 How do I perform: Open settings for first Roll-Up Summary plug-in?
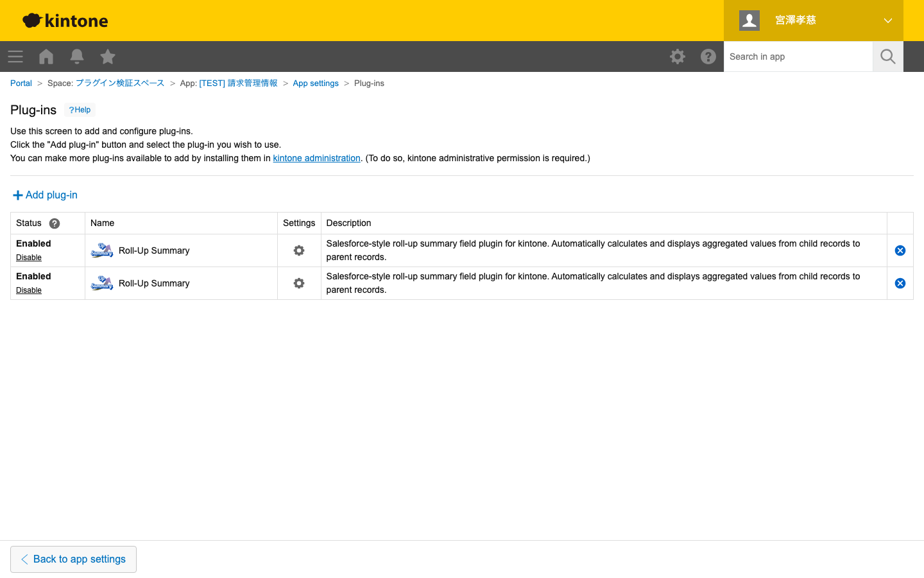299,250
